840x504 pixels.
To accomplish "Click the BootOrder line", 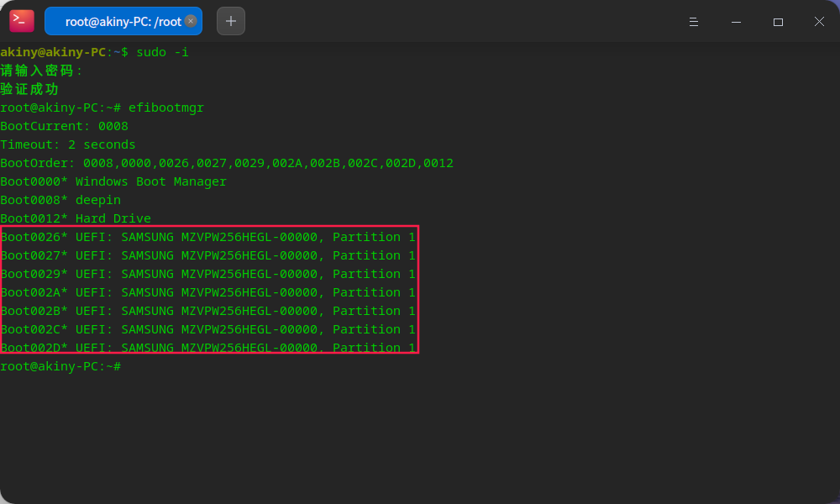I will coord(227,163).
